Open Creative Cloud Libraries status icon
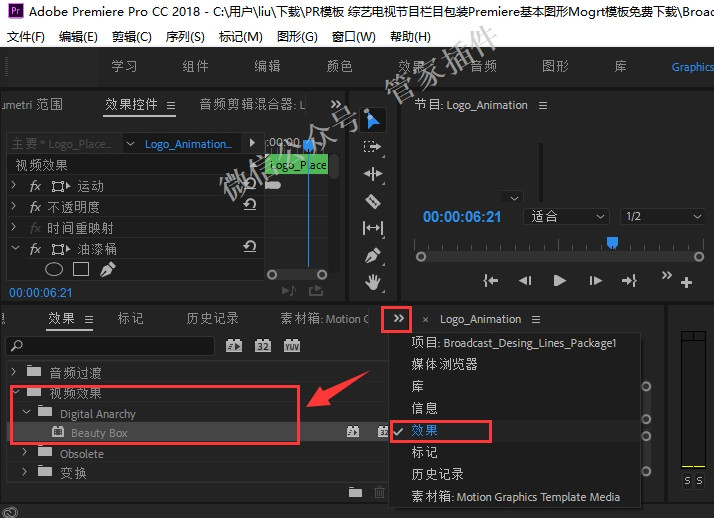Screen dimensions: 714x518 click(x=10, y=513)
